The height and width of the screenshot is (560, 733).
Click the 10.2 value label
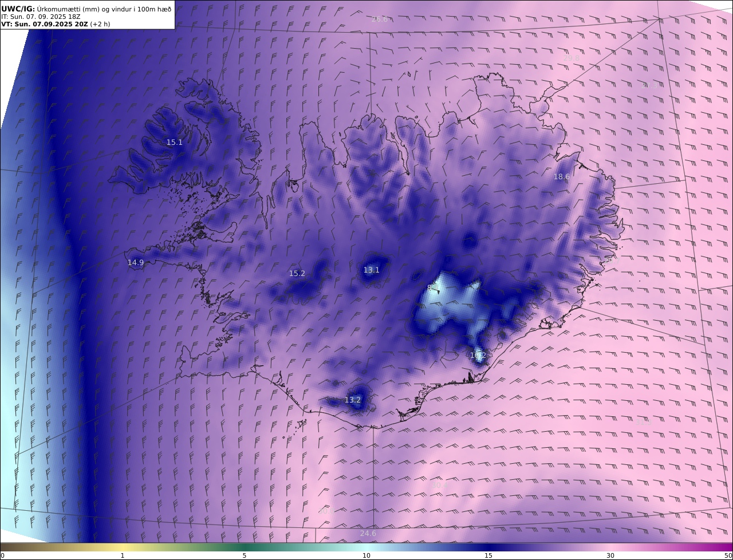[478, 356]
